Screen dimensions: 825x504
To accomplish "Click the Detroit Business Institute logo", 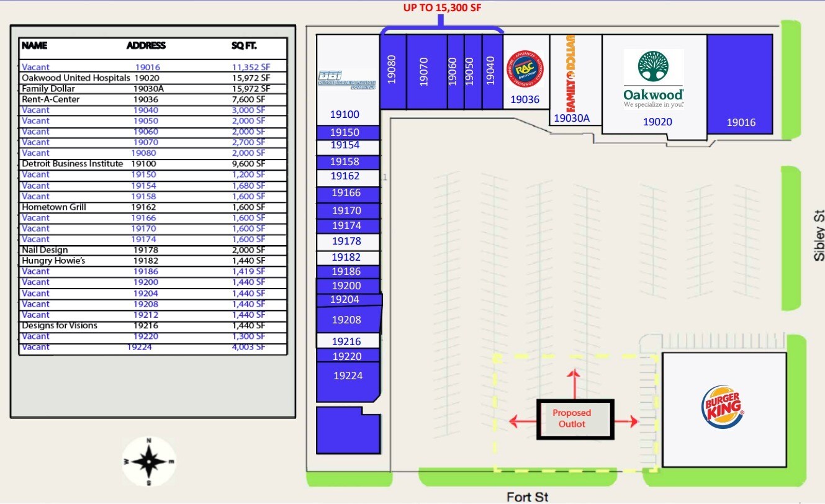I will (346, 80).
